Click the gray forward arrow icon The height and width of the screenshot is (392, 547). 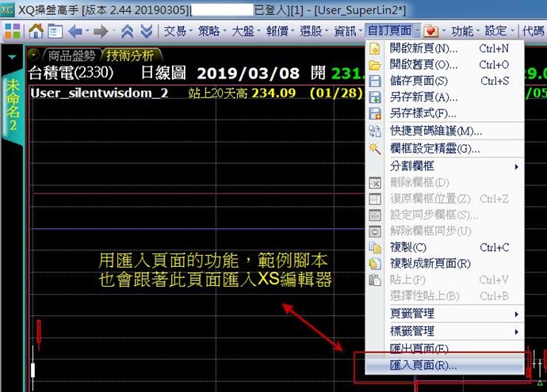click(x=100, y=32)
